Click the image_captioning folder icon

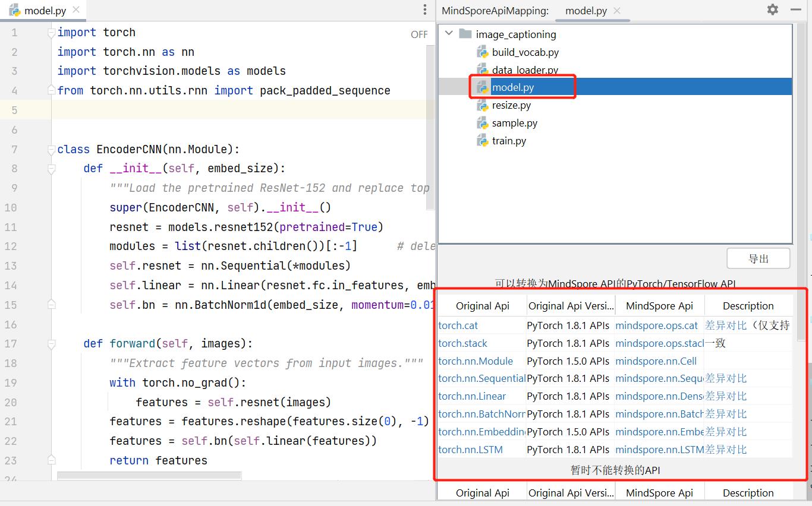(x=465, y=34)
